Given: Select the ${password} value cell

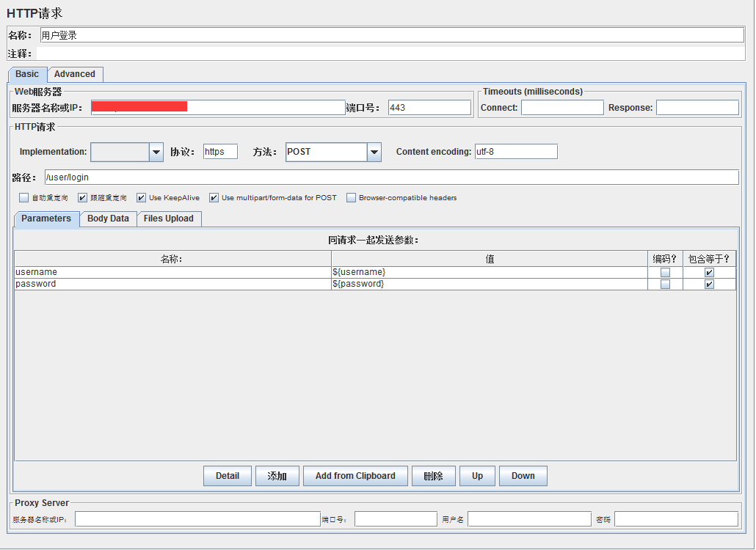Looking at the screenshot, I should [490, 284].
